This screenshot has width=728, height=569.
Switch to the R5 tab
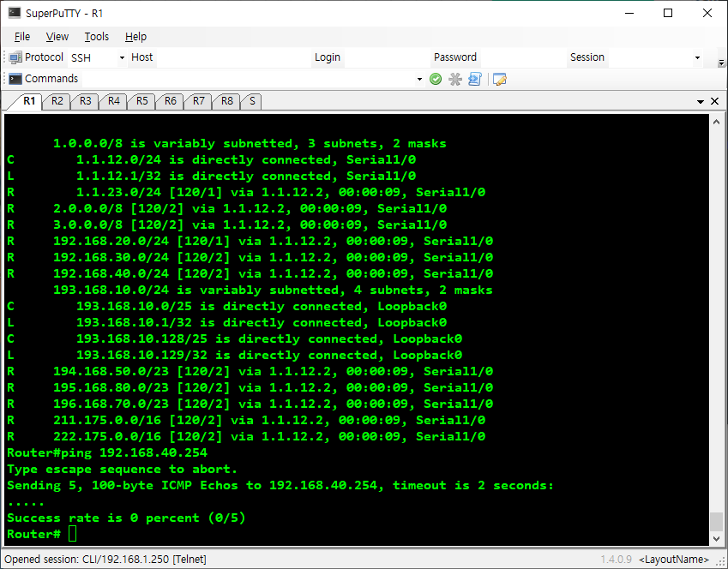coord(142,101)
